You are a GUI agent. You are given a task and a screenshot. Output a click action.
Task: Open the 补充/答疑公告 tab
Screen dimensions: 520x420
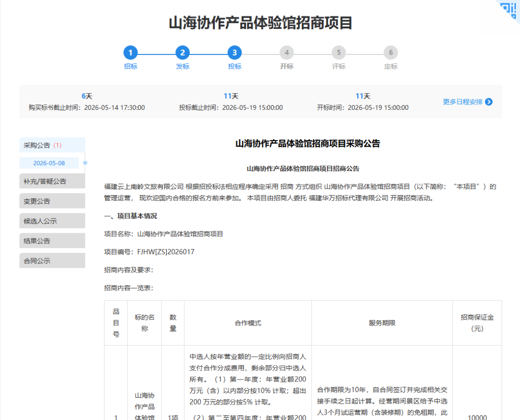[x=52, y=181]
